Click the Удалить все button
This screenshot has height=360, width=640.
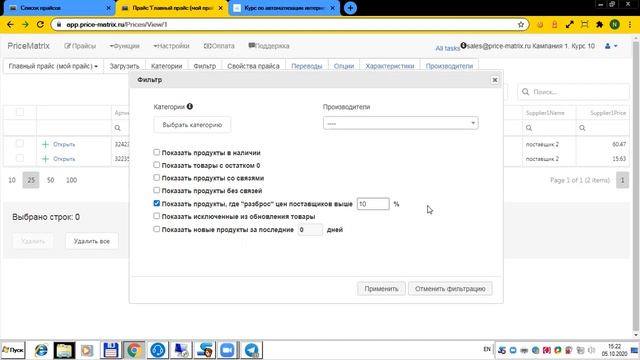click(92, 241)
